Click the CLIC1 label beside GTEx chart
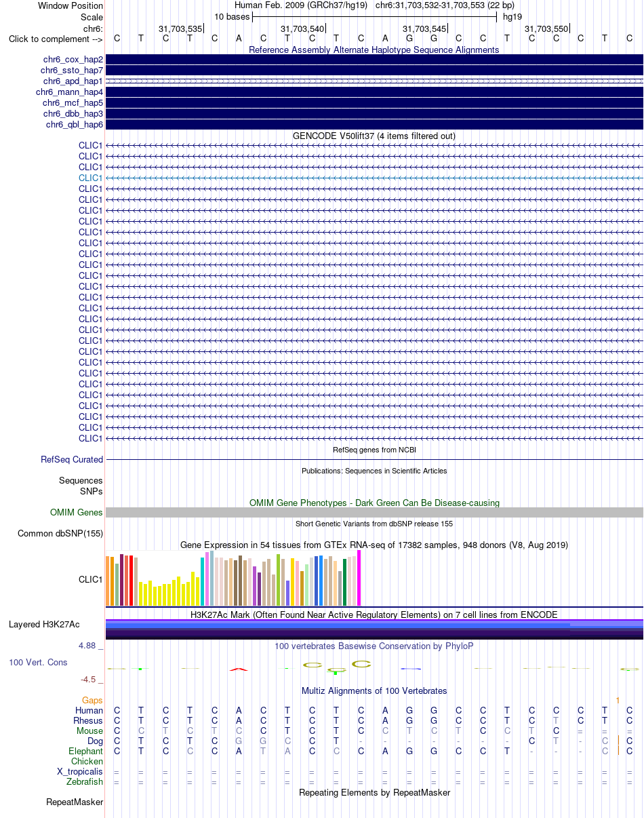The width and height of the screenshot is (644, 818). point(91,580)
